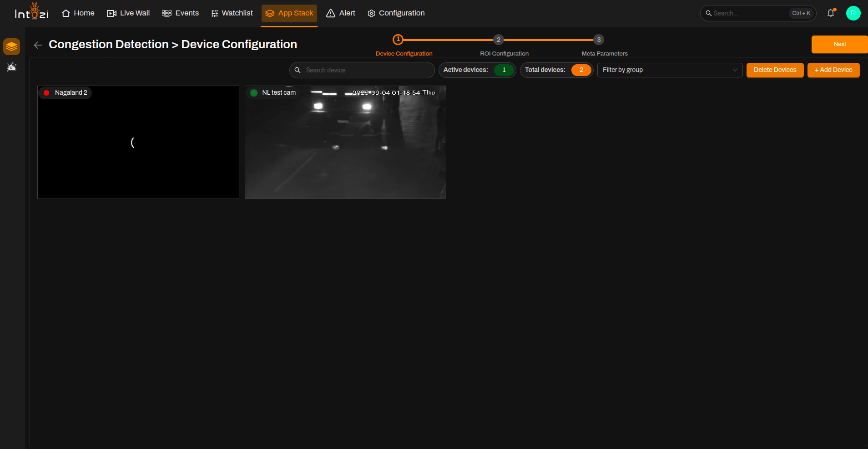Click the Home house icon
Screen dimensions: 868x449
point(66,13)
